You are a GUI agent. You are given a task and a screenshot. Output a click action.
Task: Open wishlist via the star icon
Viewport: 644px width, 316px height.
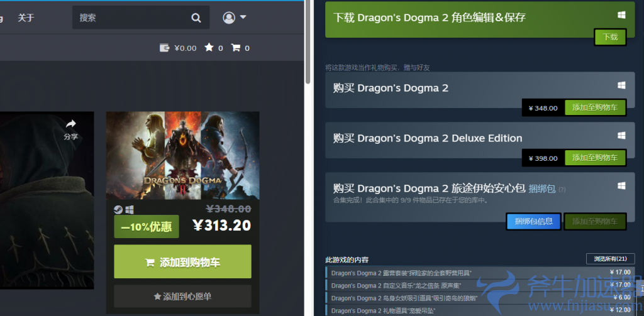[x=209, y=48]
